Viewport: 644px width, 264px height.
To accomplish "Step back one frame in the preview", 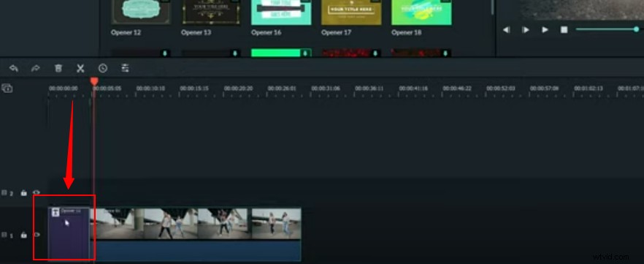I will (x=507, y=29).
